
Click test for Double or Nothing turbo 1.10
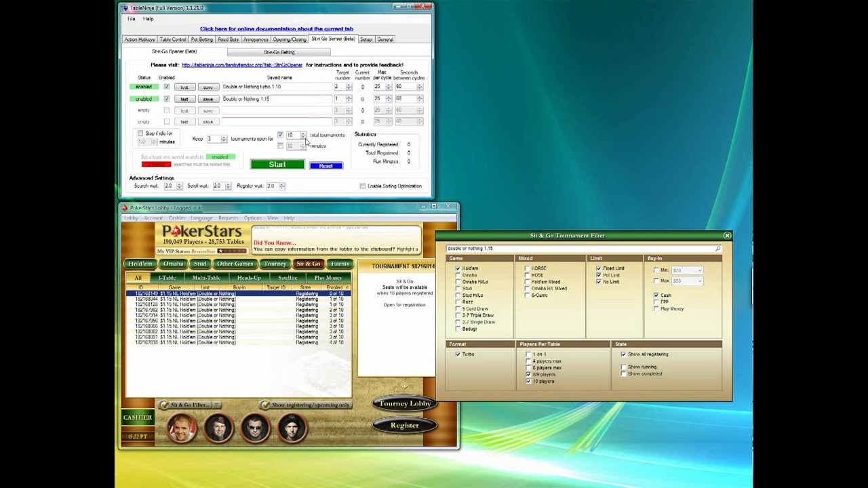point(184,87)
